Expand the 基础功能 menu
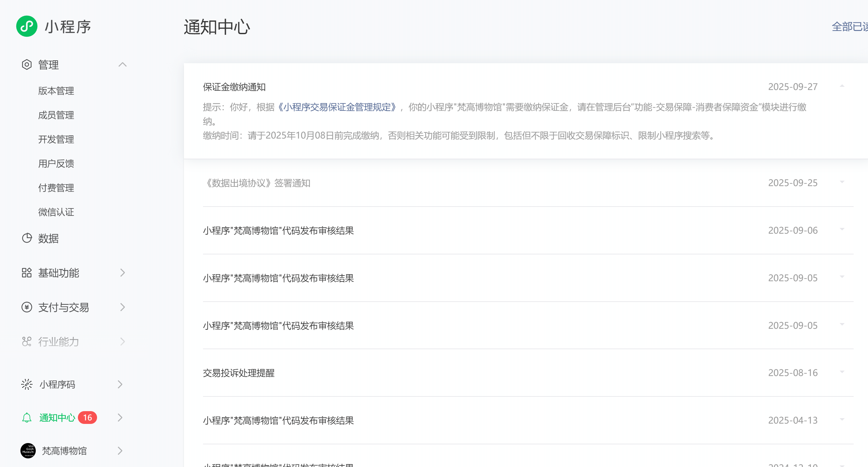This screenshot has width=868, height=467. click(x=123, y=273)
